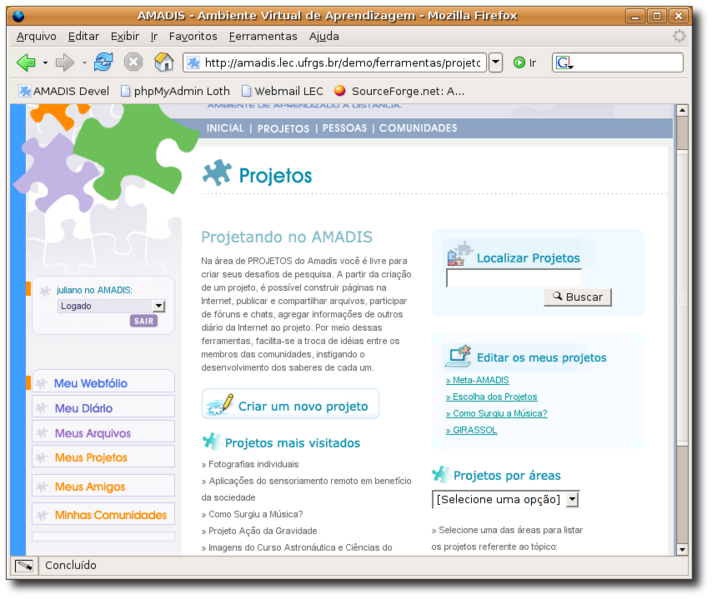The image size is (712, 599).
Task: Click the Firefox globe window icon
Action: pyautogui.click(x=19, y=16)
